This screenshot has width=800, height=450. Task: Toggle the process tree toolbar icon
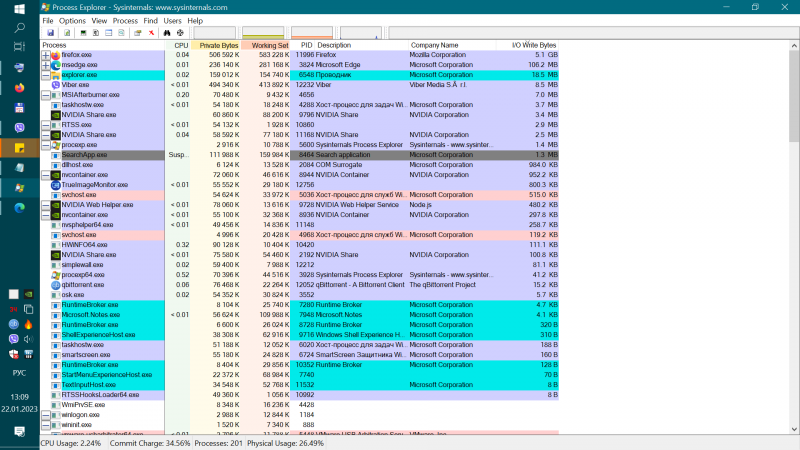pyautogui.click(x=96, y=33)
